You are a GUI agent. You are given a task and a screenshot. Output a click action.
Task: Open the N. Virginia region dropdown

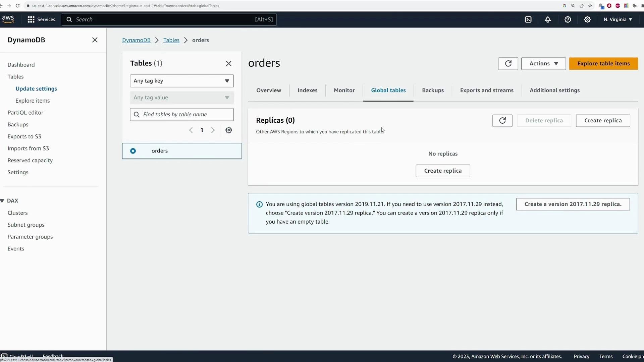tap(618, 19)
